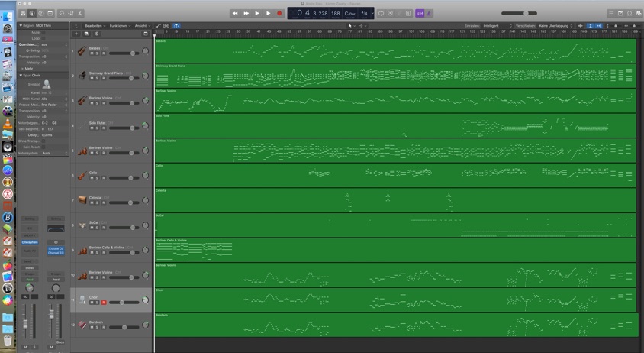Adjust the Choir track volume slider
Image resolution: width=644 pixels, height=353 pixels.
pyautogui.click(x=124, y=303)
